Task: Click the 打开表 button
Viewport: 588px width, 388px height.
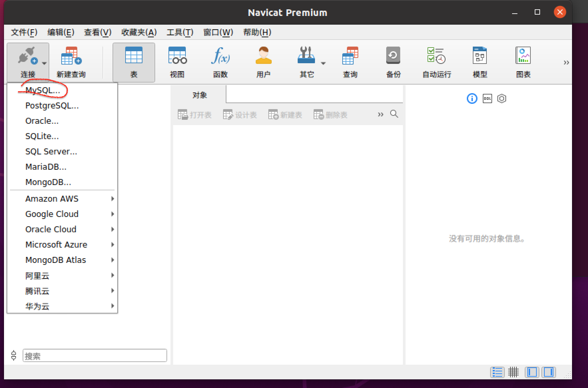Action: coord(194,115)
